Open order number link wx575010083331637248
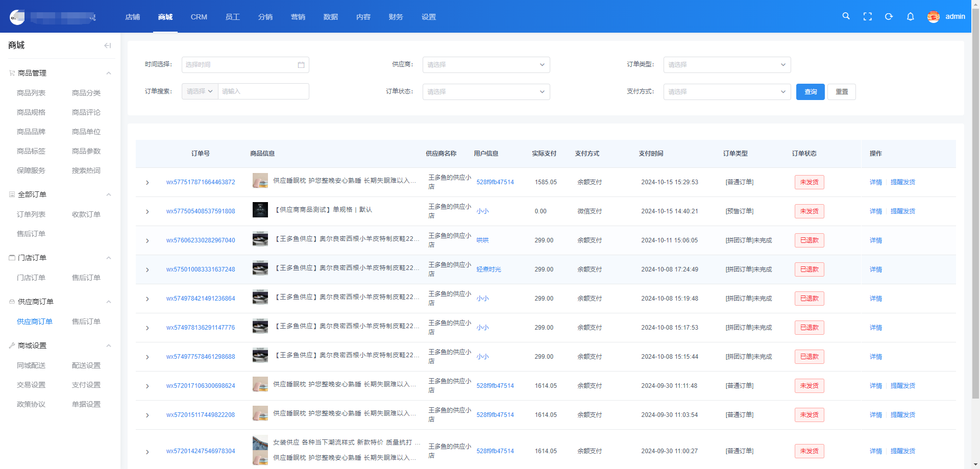 [201, 269]
